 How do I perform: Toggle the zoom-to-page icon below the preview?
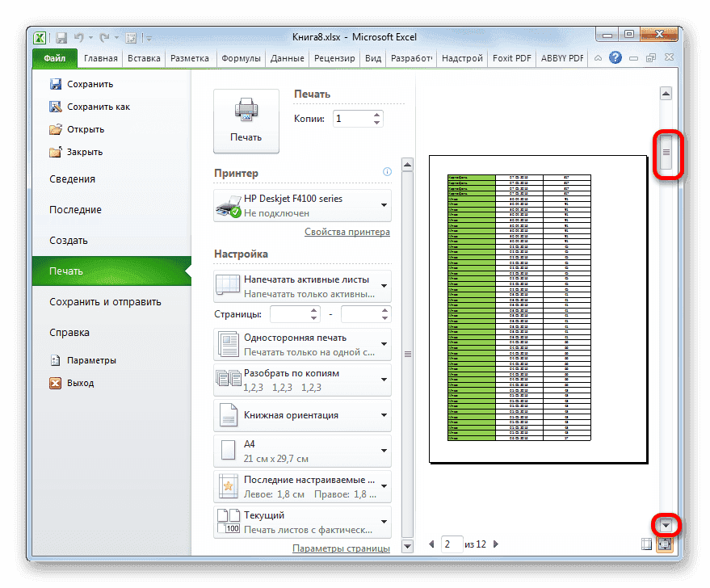(664, 544)
